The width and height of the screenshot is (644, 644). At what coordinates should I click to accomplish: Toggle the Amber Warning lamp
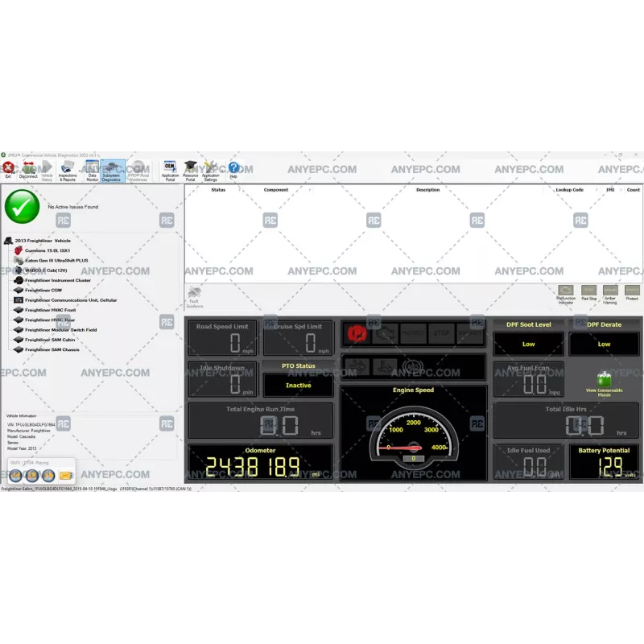[609, 291]
